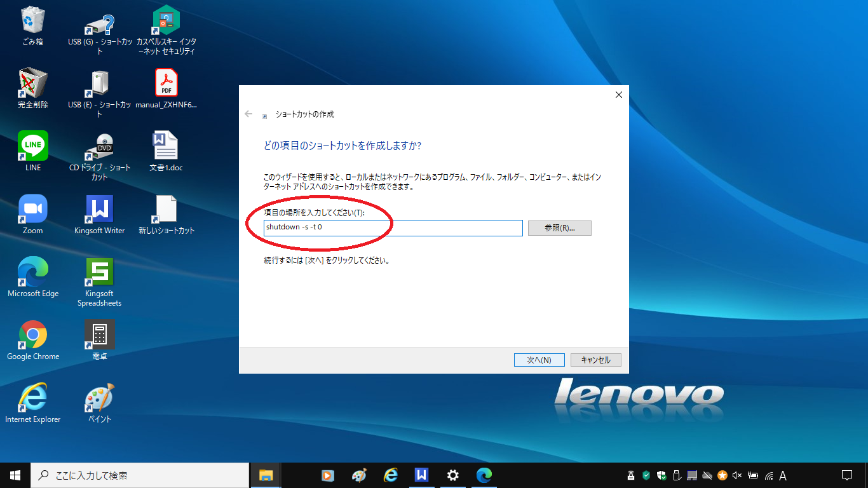
Task: Click the 次へ(N) button
Action: 539,360
